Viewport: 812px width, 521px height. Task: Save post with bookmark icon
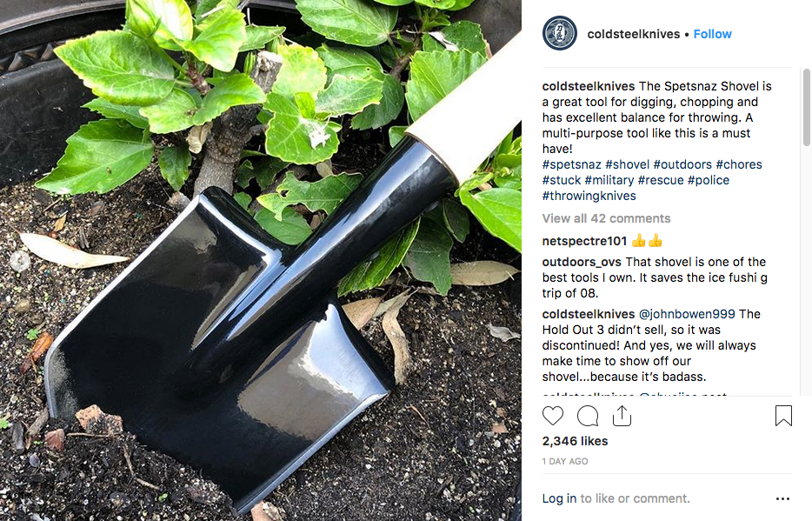point(783,416)
